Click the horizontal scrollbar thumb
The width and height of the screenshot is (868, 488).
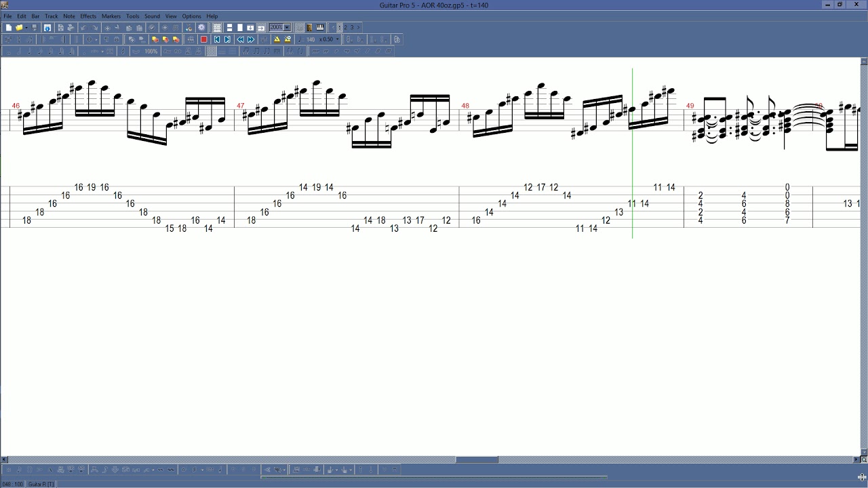point(477,460)
